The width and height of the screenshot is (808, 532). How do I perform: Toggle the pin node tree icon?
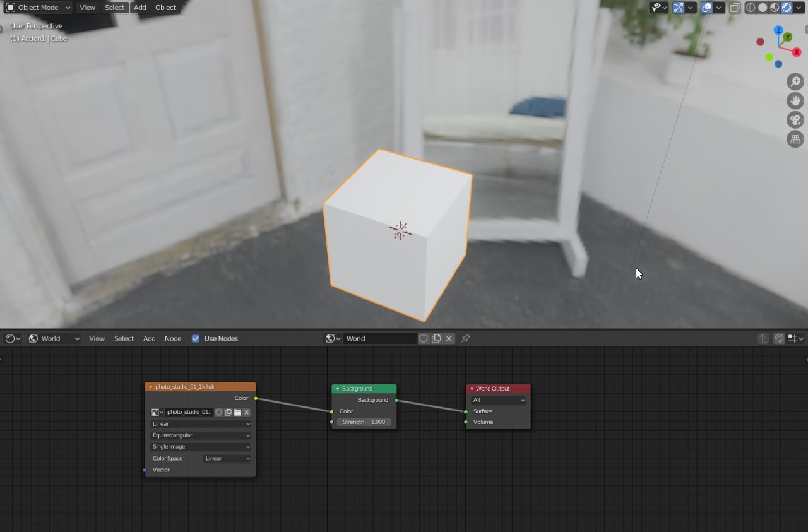465,338
